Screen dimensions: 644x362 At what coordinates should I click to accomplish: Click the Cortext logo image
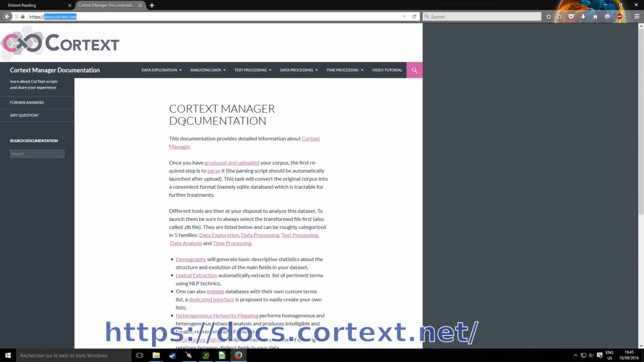point(60,43)
